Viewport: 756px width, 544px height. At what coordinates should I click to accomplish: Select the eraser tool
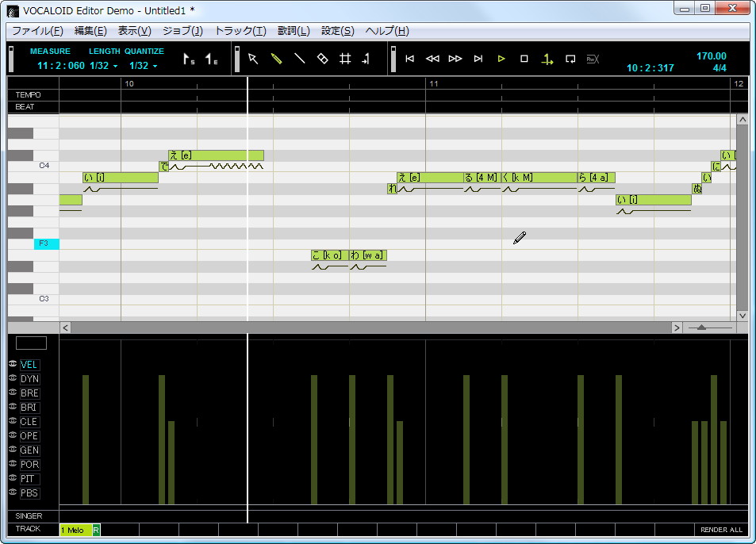click(323, 59)
